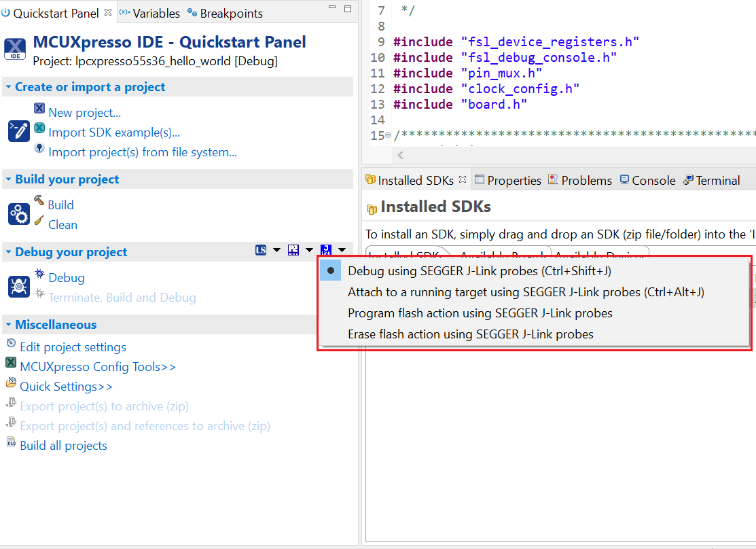
Task: Open the LinkServer dropdown arrow
Action: tap(276, 250)
